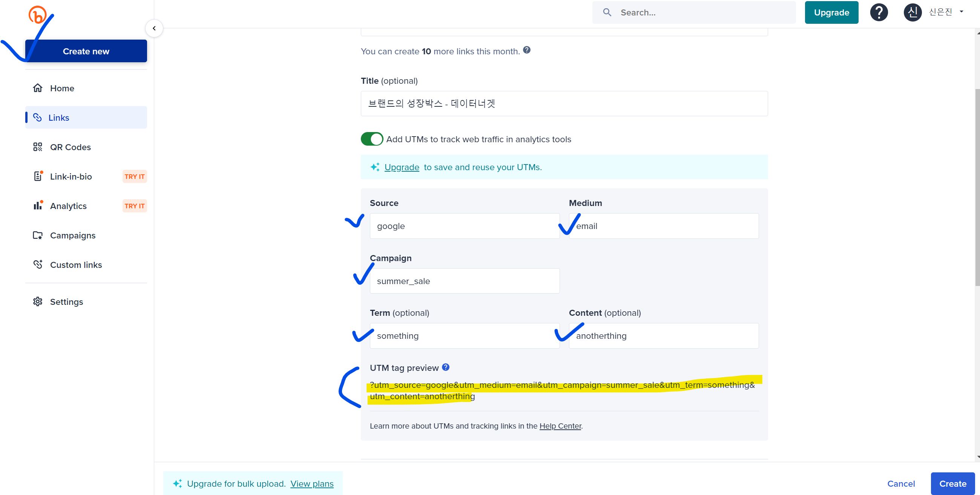Click the QR Codes sidebar icon
The width and height of the screenshot is (980, 495).
point(38,147)
